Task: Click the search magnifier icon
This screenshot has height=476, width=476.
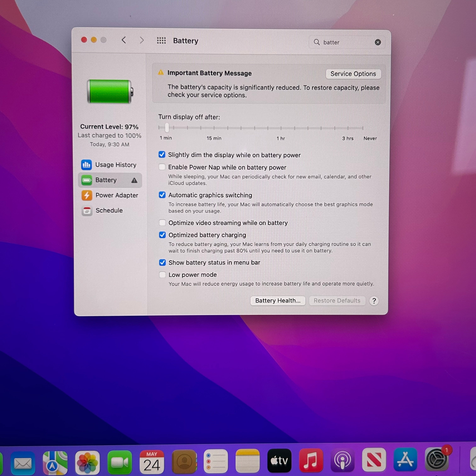Action: point(317,42)
